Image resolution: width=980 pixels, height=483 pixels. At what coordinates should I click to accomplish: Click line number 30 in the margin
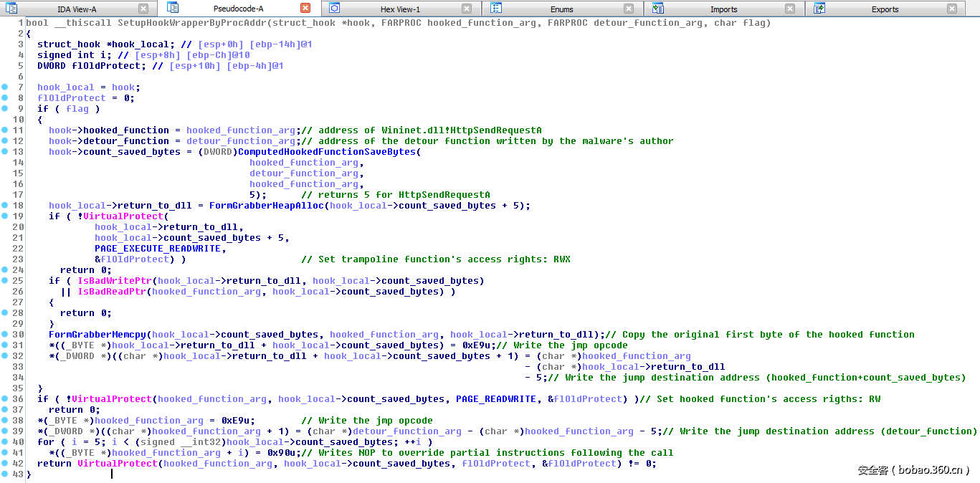tap(19, 334)
